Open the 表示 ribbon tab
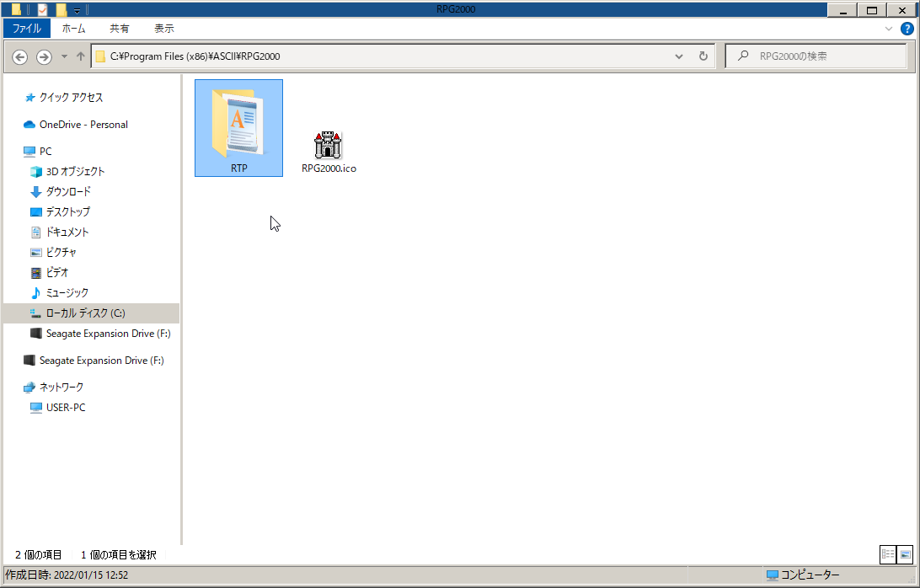 point(163,28)
